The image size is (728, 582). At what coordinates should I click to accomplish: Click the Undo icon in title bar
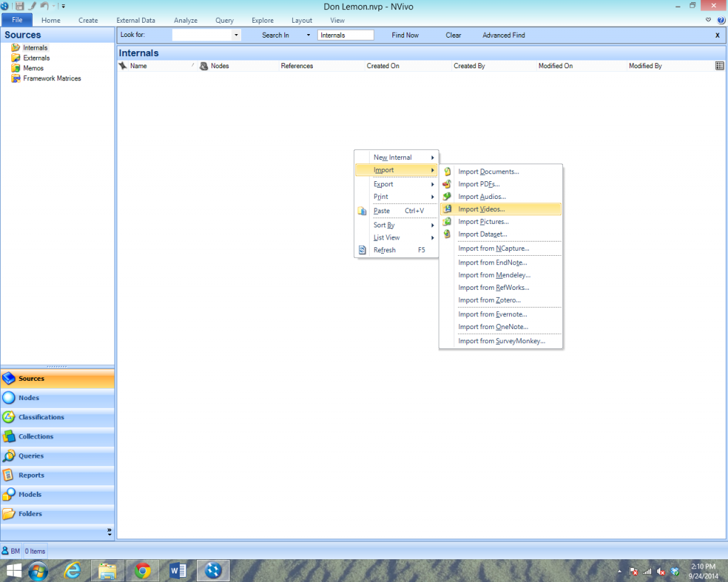pyautogui.click(x=44, y=6)
